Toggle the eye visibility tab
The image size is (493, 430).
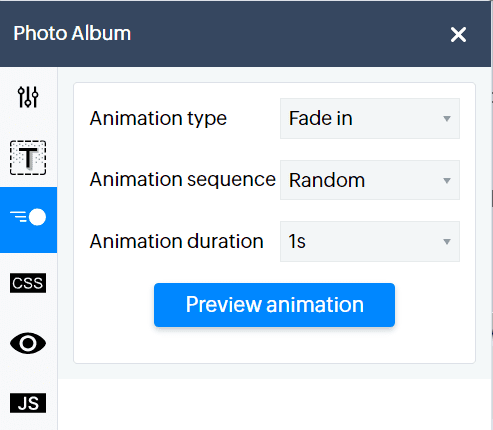[28, 343]
